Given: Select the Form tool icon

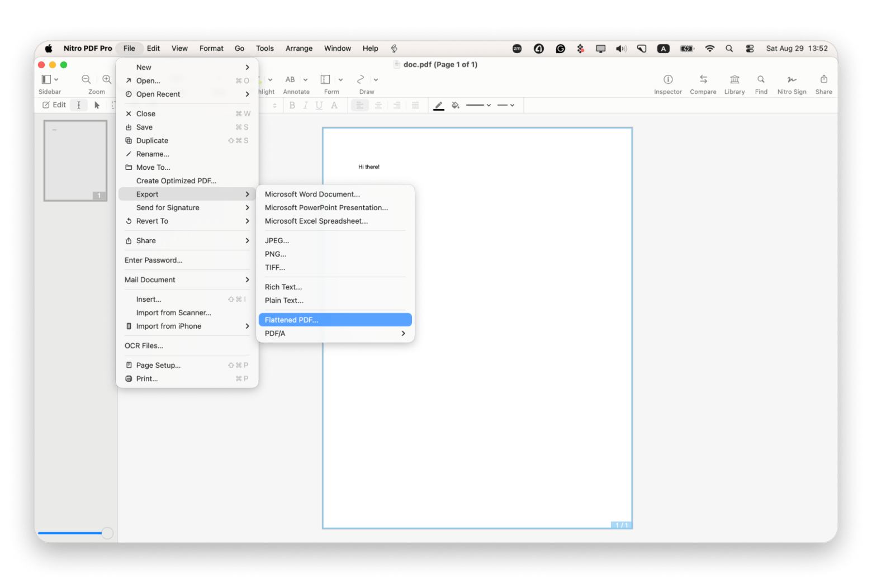Looking at the screenshot, I should tap(325, 79).
